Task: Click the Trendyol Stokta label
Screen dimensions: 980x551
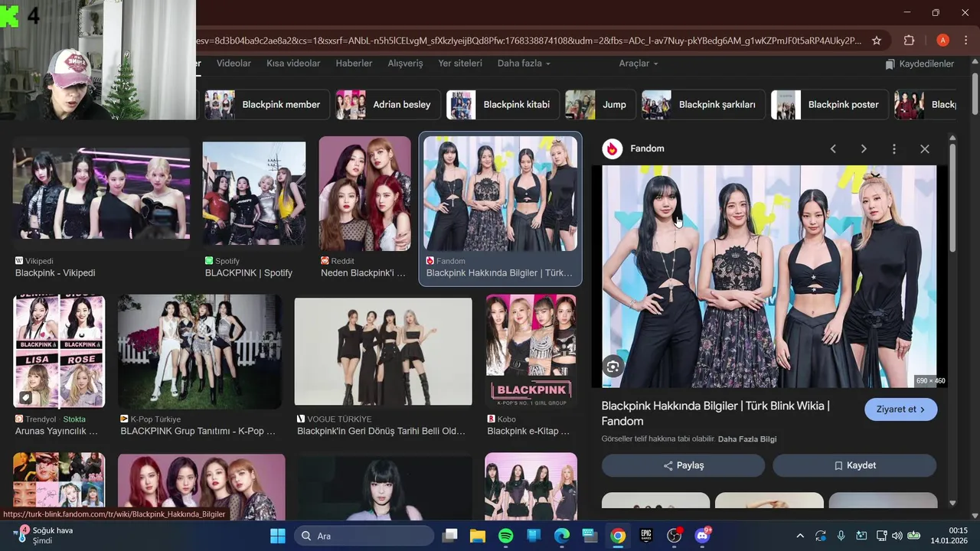Action: tap(74, 419)
